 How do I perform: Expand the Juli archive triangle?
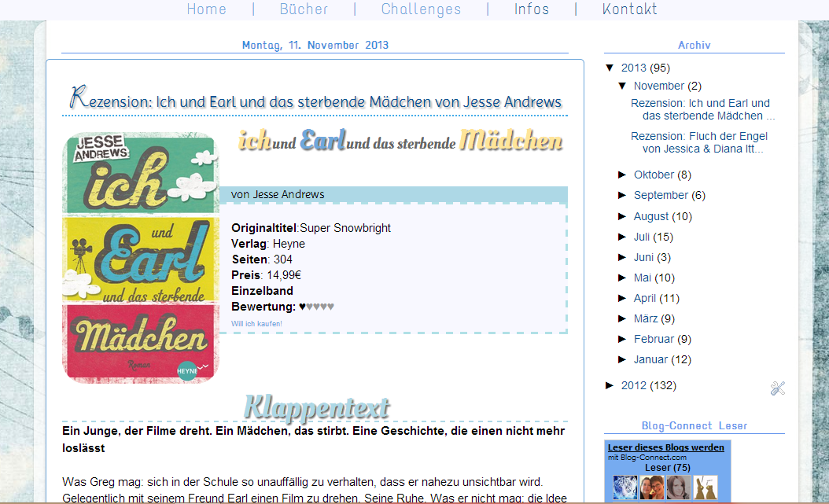pyautogui.click(x=622, y=237)
